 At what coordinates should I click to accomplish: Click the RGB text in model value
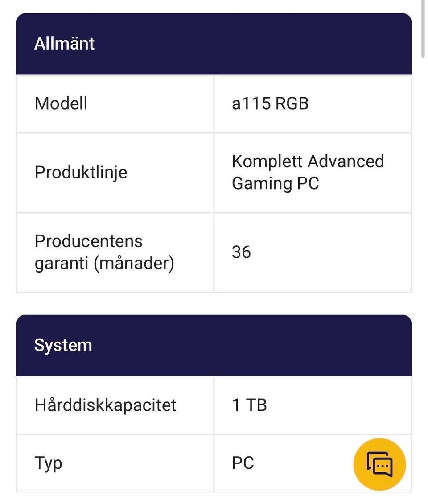[292, 103]
